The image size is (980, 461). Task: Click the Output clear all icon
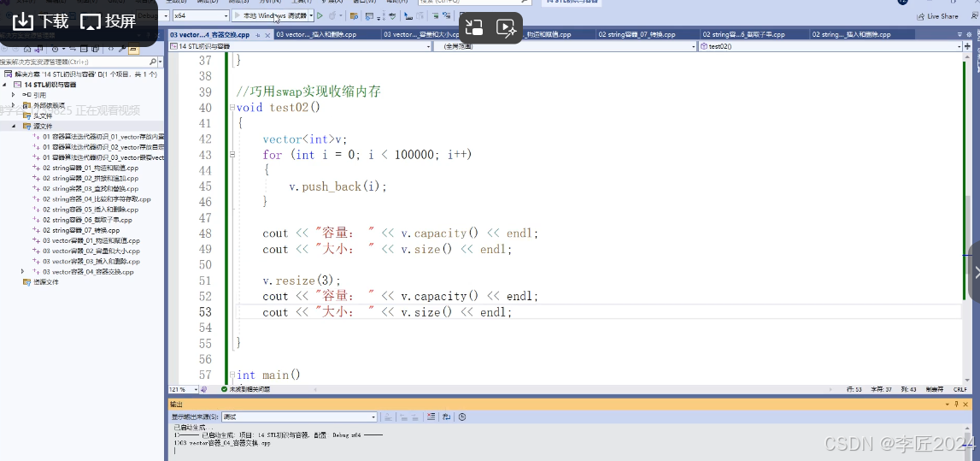[x=431, y=417]
